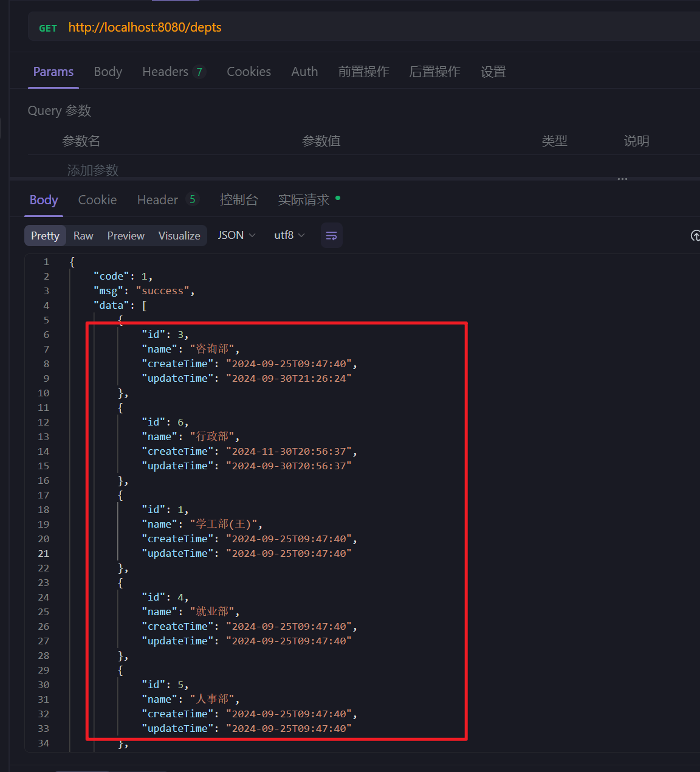Switch response view to Visualize
The height and width of the screenshot is (772, 700).
[179, 236]
